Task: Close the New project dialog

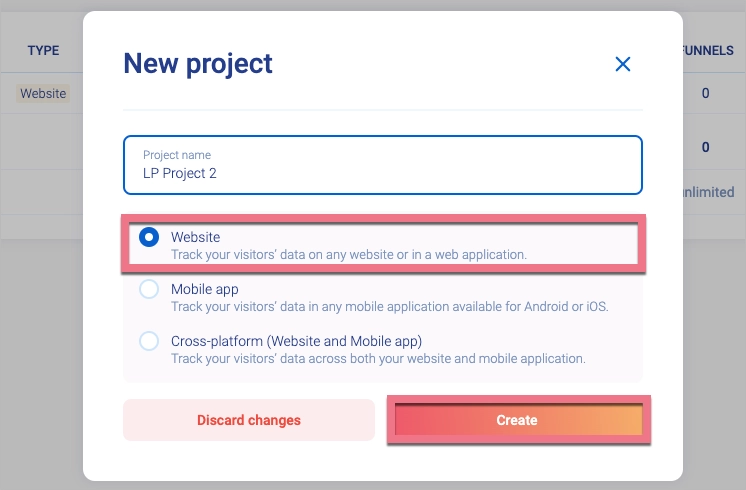Action: click(622, 65)
